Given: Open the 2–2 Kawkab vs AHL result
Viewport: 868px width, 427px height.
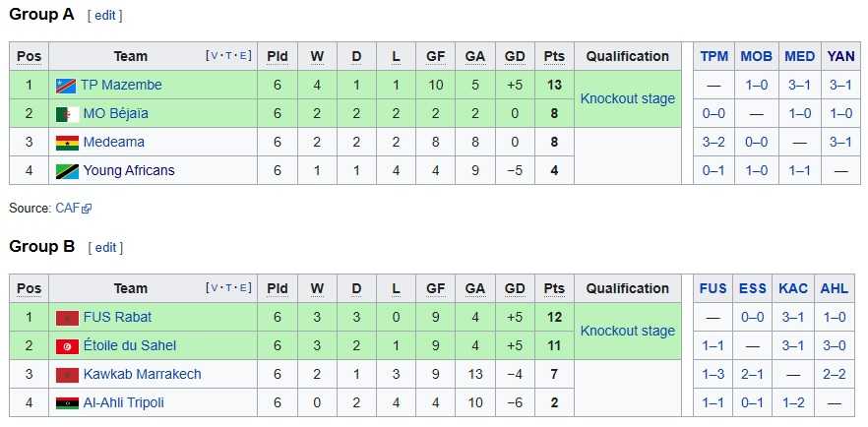Looking at the screenshot, I should 834,375.
